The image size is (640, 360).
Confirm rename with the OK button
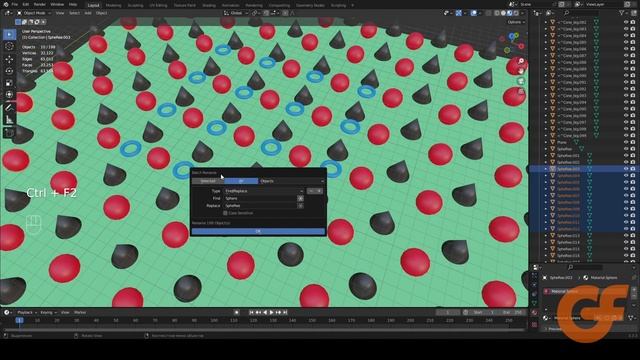click(x=258, y=231)
